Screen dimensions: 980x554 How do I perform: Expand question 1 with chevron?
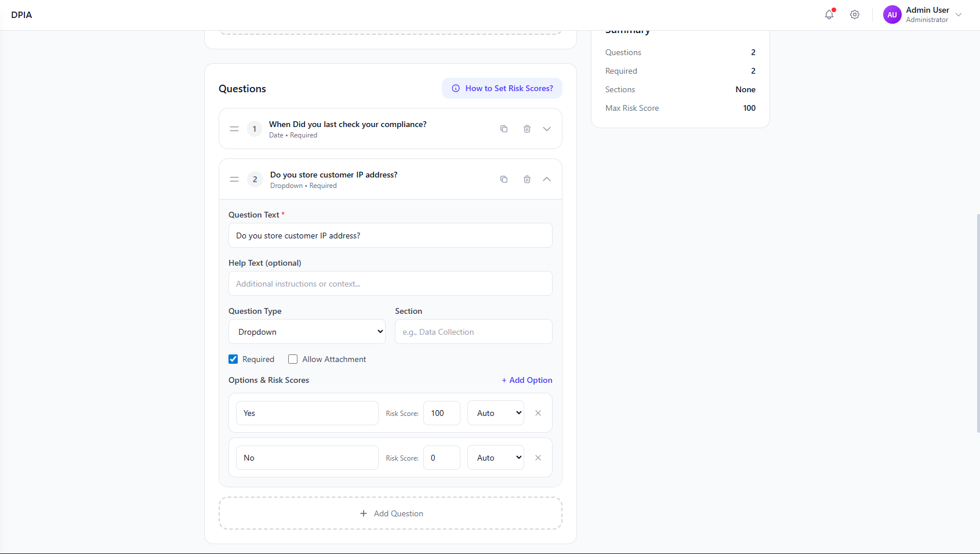click(547, 129)
